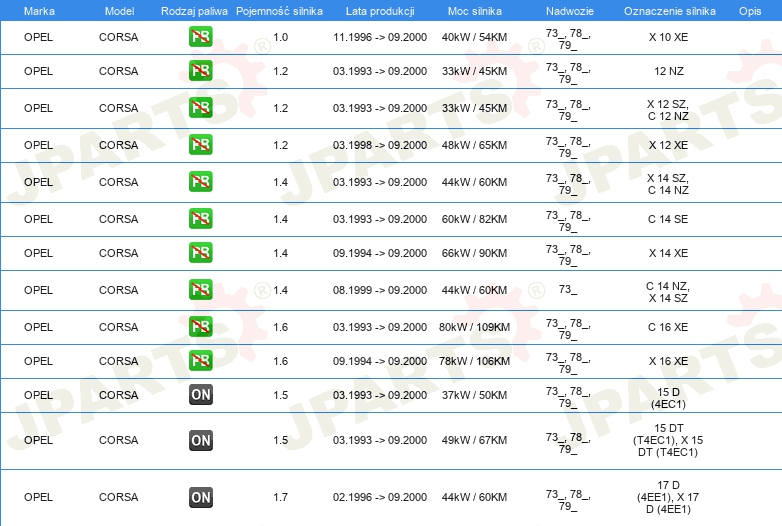This screenshot has width=782, height=526.
Task: Select the PB icon in the 03.1993 X 14 SZ row
Action: click(x=200, y=181)
